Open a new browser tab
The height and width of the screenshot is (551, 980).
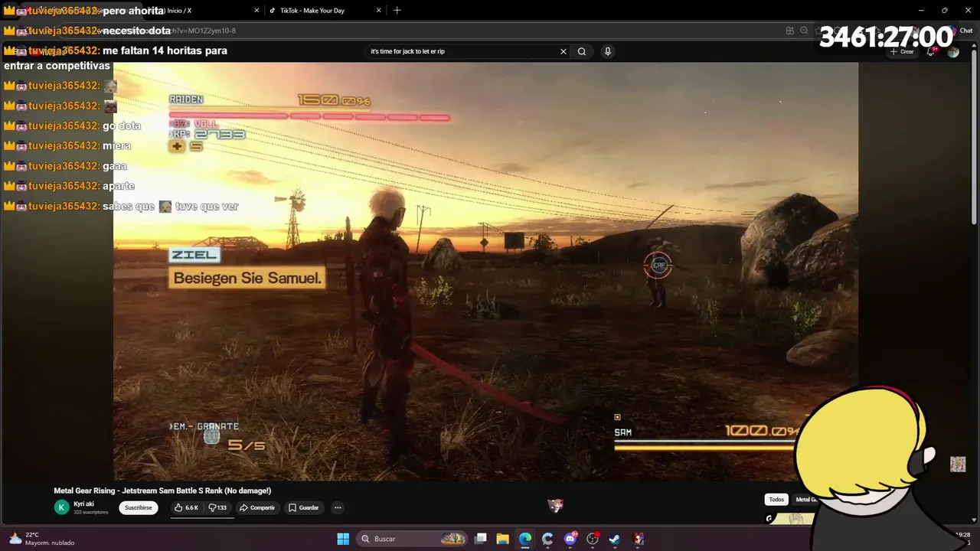tap(397, 11)
